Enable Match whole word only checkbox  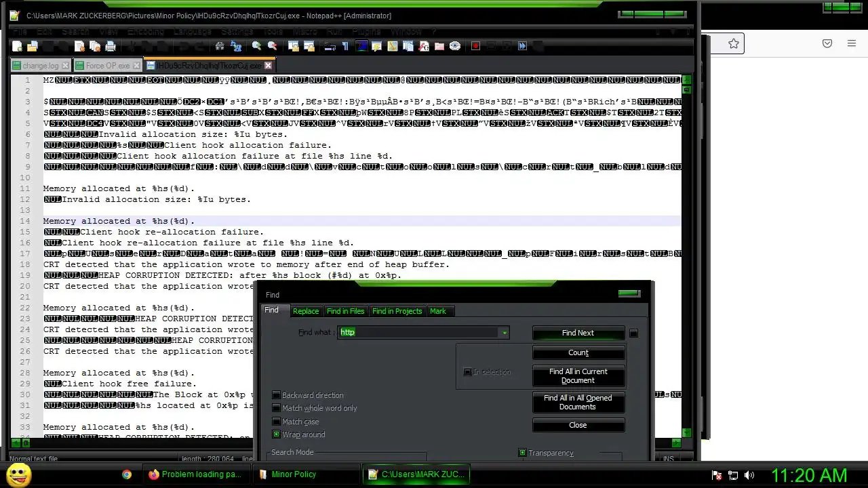pyautogui.click(x=276, y=408)
